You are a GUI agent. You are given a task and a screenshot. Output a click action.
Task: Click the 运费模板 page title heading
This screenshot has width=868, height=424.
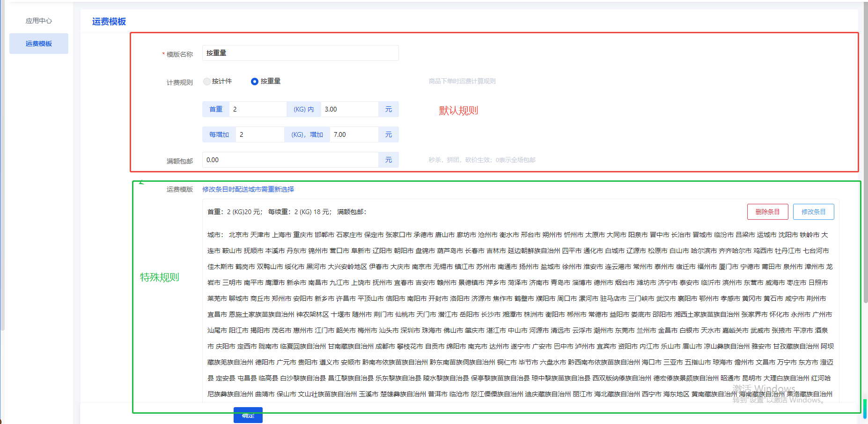tap(109, 22)
